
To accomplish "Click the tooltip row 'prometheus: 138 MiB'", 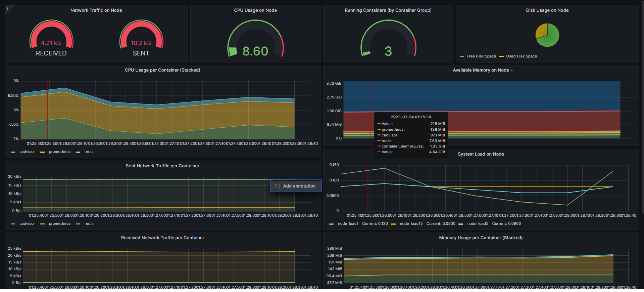I will point(411,130).
